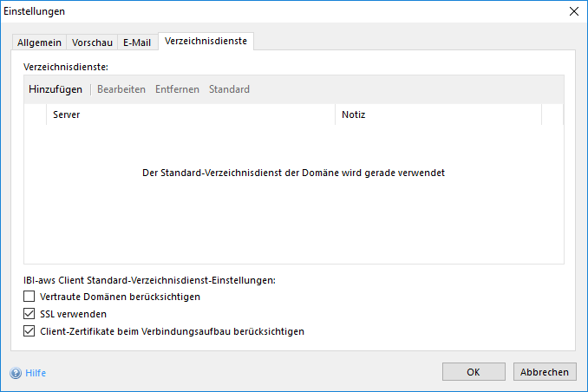The image size is (588, 392).
Task: Click Hinzufügen to add a directory service
Action: coord(56,89)
